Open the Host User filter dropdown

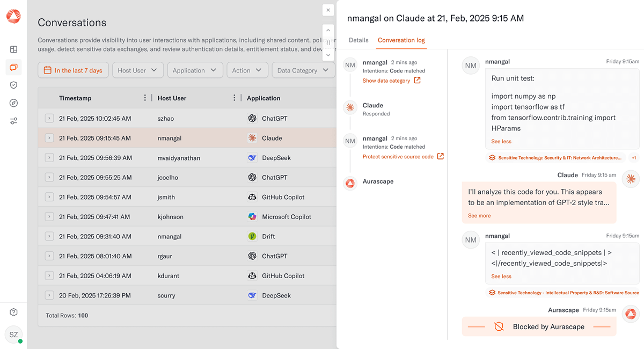pyautogui.click(x=138, y=70)
